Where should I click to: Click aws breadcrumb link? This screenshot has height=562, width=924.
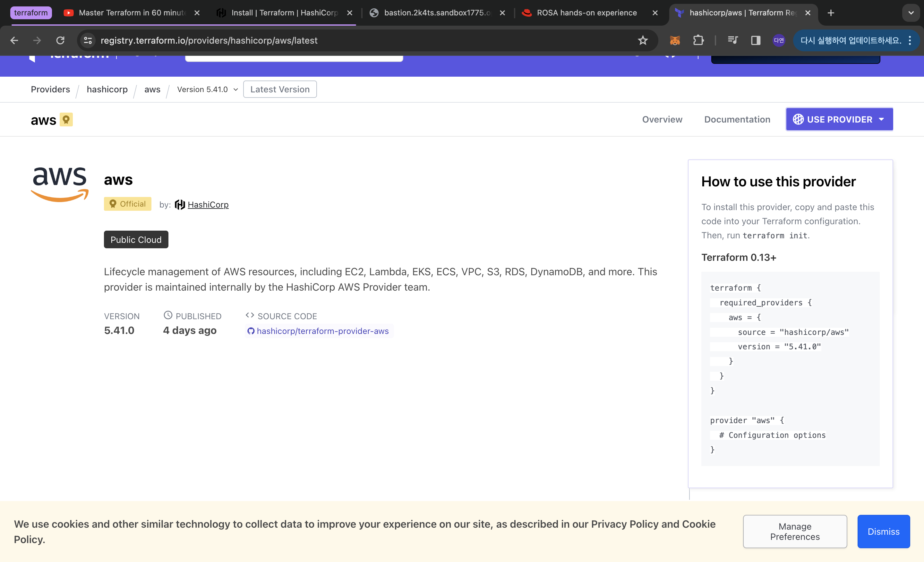(x=152, y=89)
